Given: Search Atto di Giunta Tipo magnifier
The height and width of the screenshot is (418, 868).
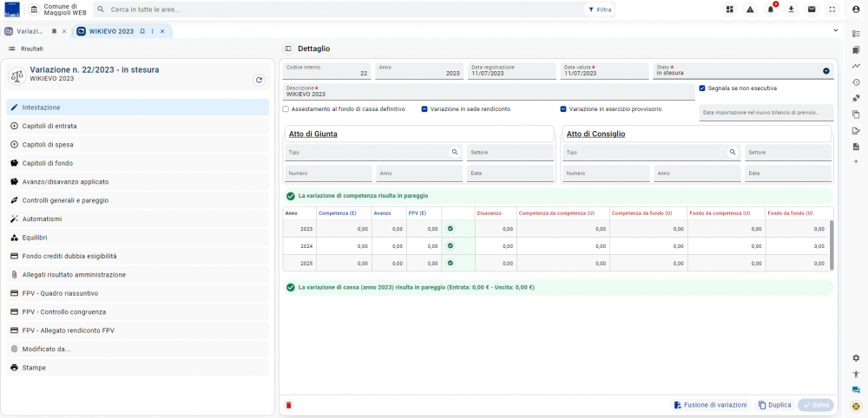Looking at the screenshot, I should point(455,152).
